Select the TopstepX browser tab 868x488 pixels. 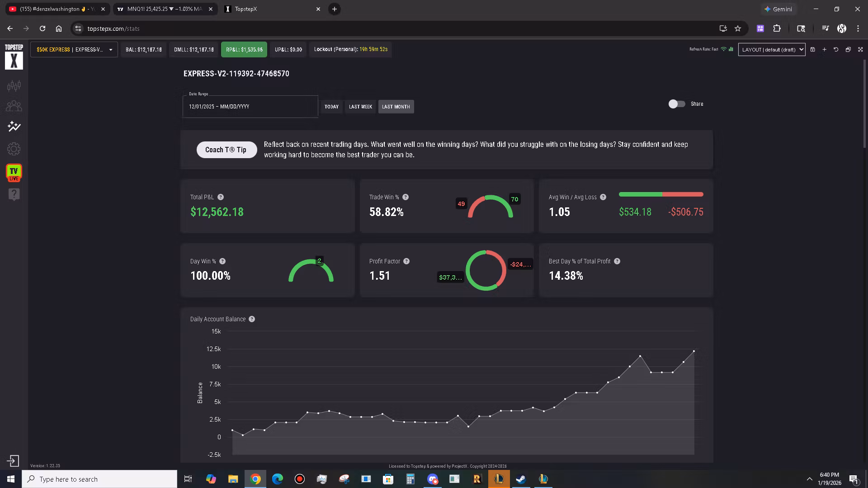273,9
